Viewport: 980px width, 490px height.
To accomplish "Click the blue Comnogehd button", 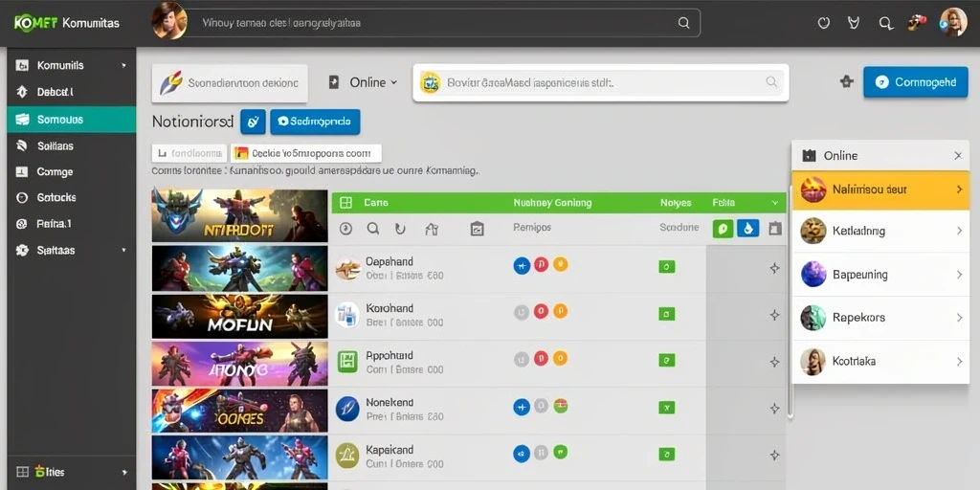I will click(916, 82).
